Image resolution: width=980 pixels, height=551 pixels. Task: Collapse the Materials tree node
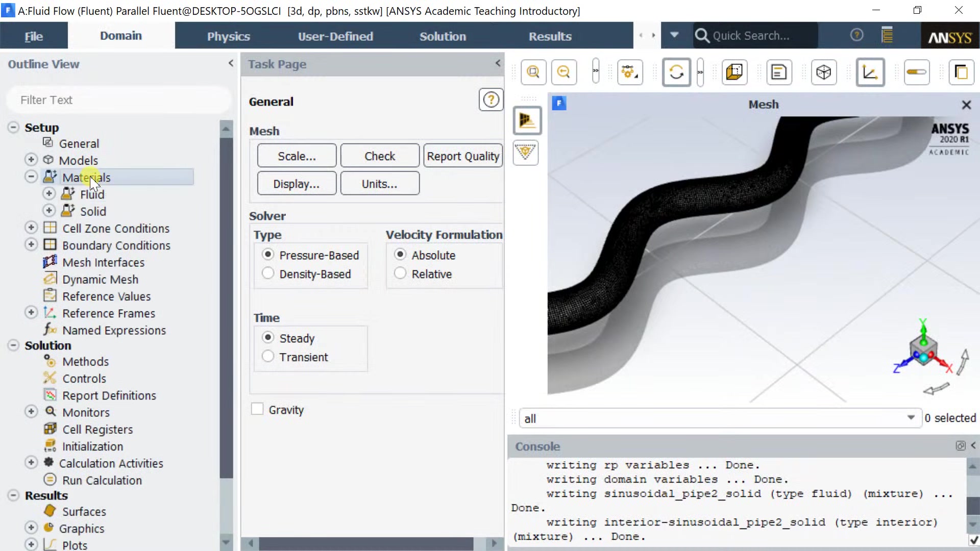(x=31, y=177)
